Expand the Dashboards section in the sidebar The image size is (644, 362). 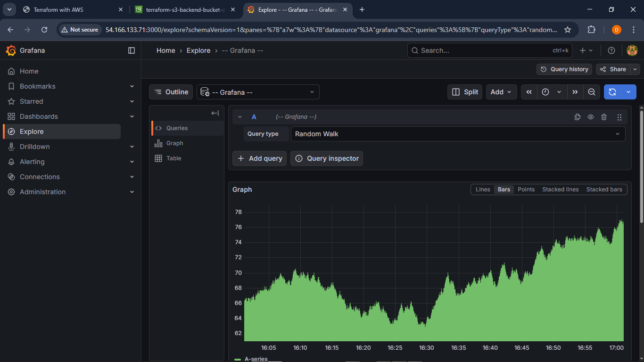132,116
